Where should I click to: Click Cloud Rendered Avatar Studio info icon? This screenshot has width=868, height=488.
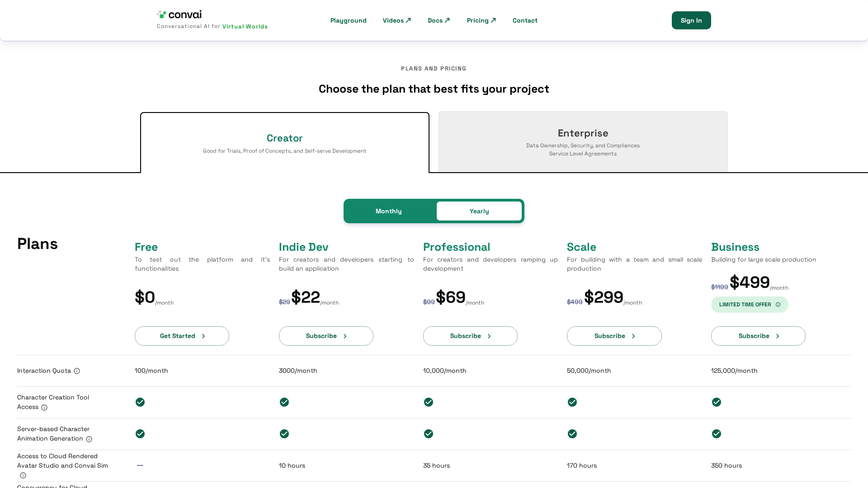[23, 475]
